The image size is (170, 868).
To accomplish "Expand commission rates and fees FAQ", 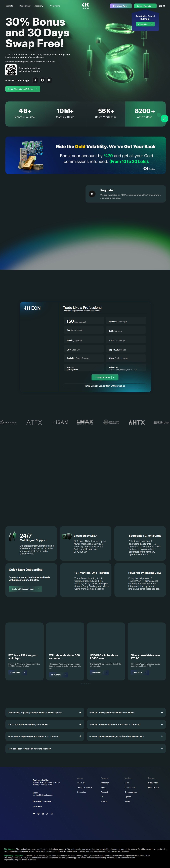I will click(x=126, y=724).
